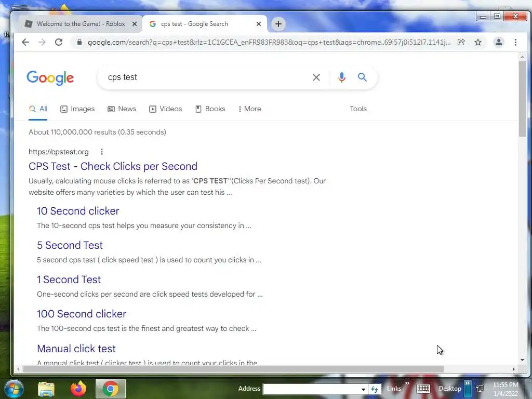Expand the Desktop toolbar chevron
This screenshot has height=399, width=532.
point(468,383)
